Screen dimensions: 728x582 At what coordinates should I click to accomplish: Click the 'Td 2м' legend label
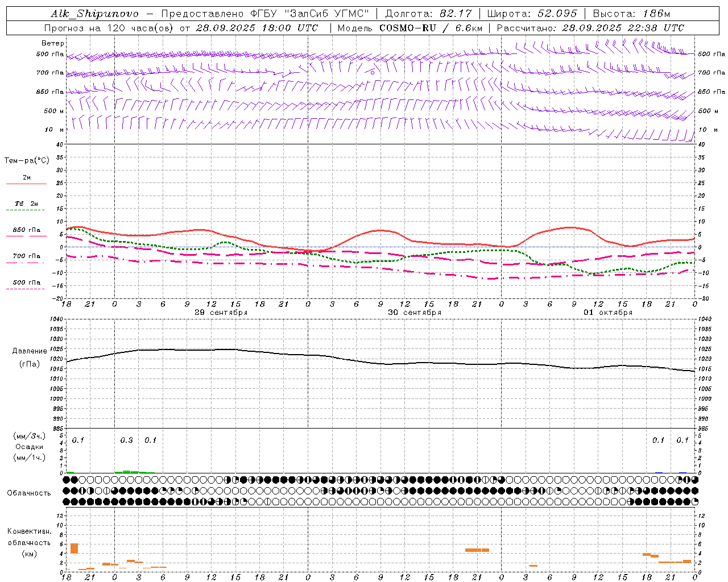[26, 203]
